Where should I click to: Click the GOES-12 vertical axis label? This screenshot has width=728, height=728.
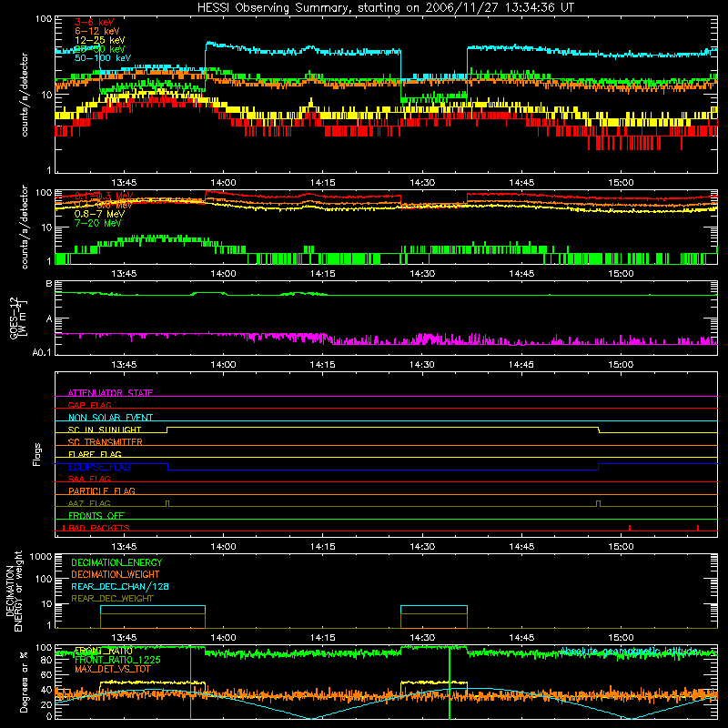[x=18, y=318]
